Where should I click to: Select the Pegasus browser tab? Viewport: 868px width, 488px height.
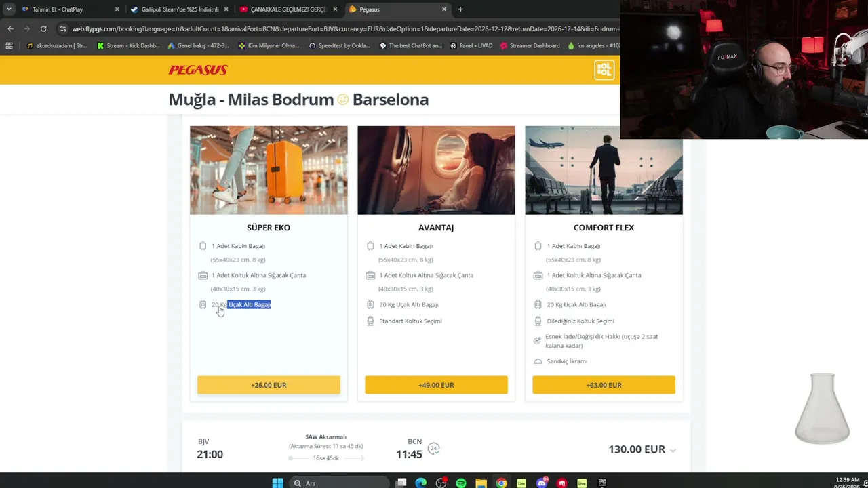tap(398, 9)
